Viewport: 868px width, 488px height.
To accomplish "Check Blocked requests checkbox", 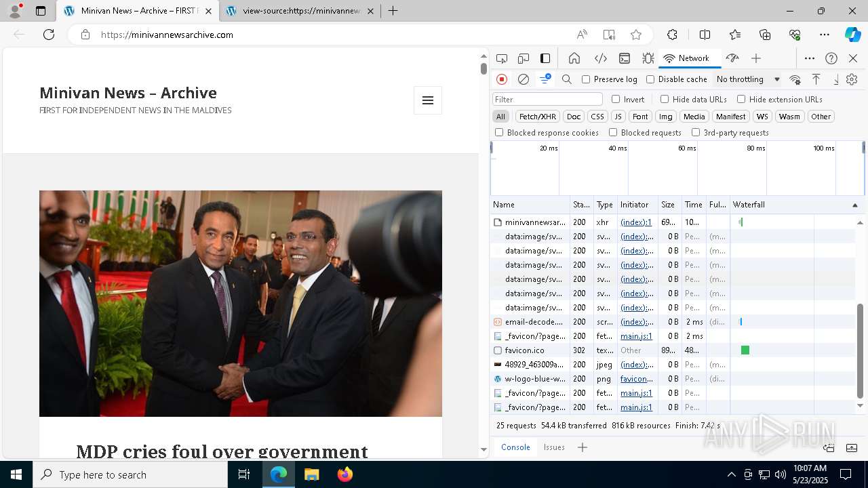I will pos(613,133).
